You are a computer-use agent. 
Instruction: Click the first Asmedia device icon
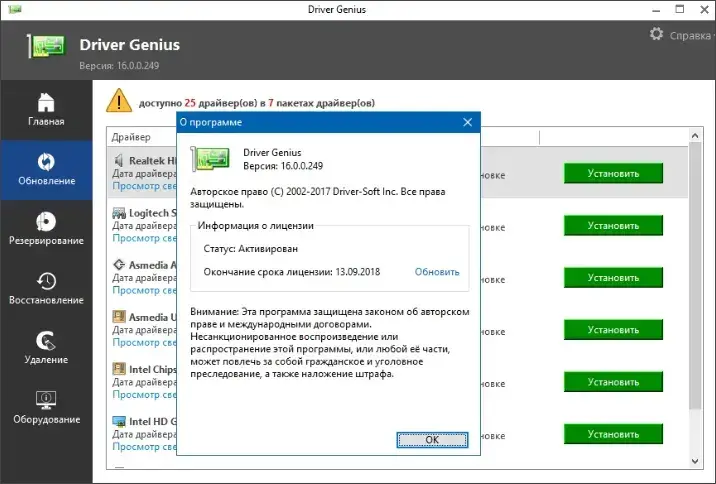(x=119, y=265)
